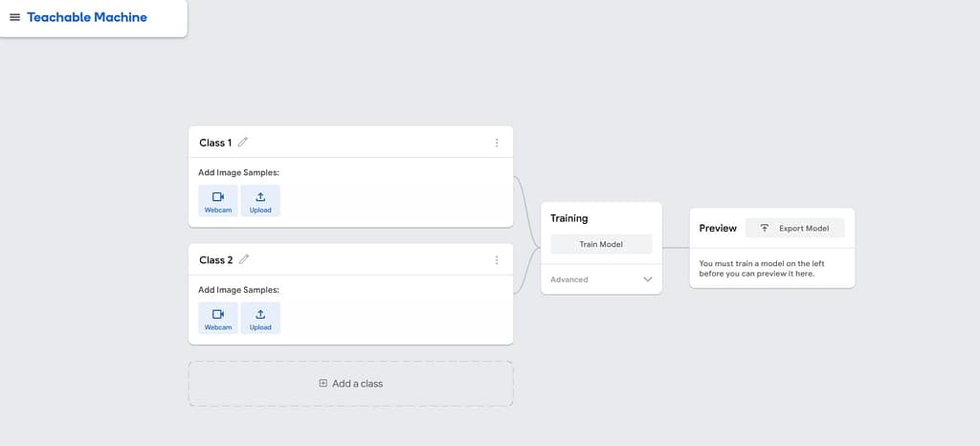Open Class 2 three-dot options menu

[x=497, y=259]
